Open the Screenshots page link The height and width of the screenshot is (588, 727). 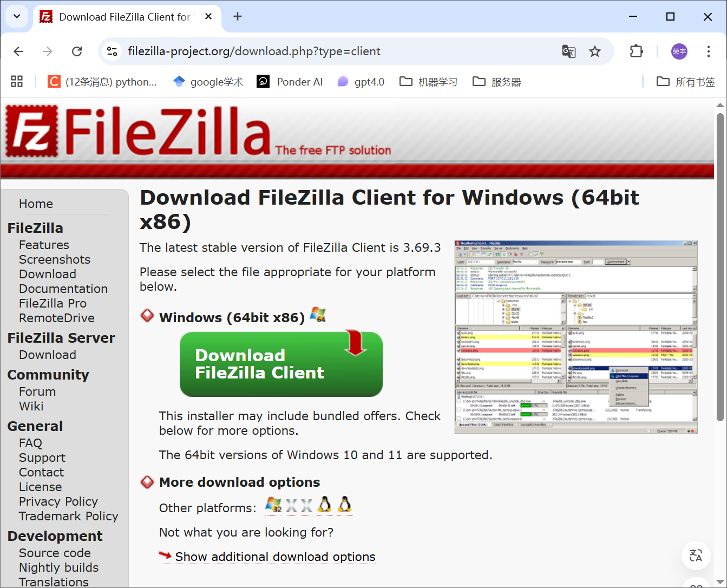(x=55, y=259)
